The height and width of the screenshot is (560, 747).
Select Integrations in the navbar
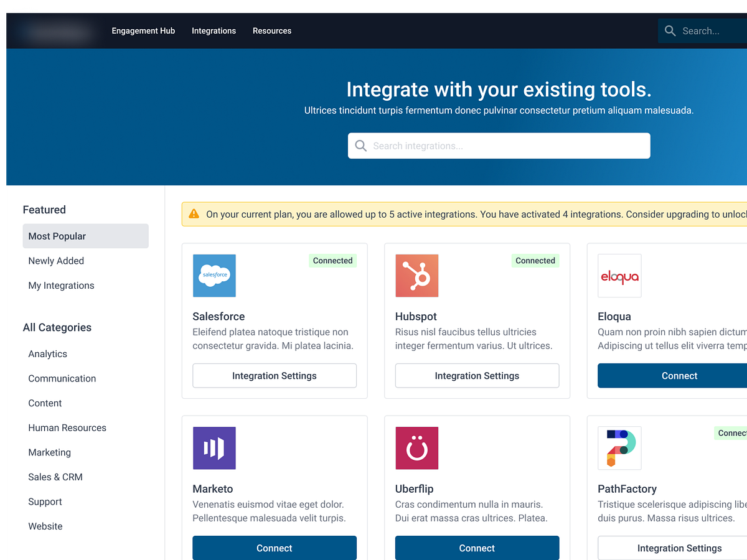coord(214,30)
